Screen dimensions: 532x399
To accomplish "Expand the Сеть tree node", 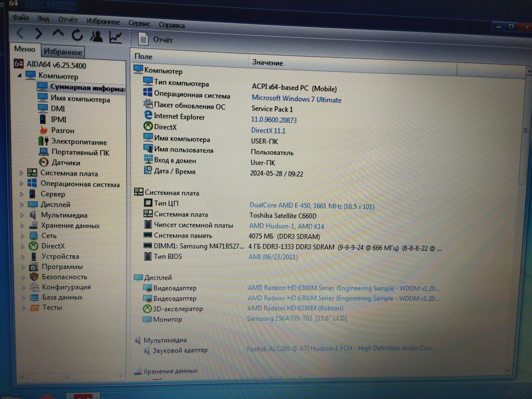I will [x=23, y=236].
